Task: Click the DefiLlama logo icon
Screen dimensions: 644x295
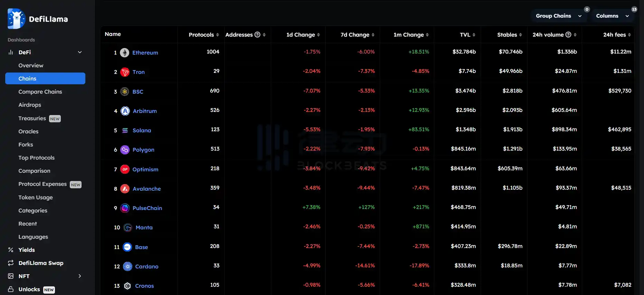Action: point(16,19)
